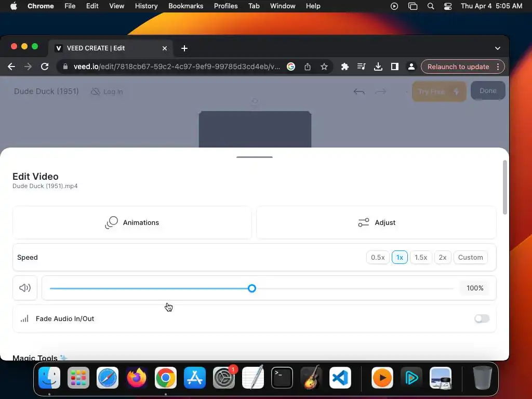Share this page from address bar
Screen dimensions: 532x399
308,67
